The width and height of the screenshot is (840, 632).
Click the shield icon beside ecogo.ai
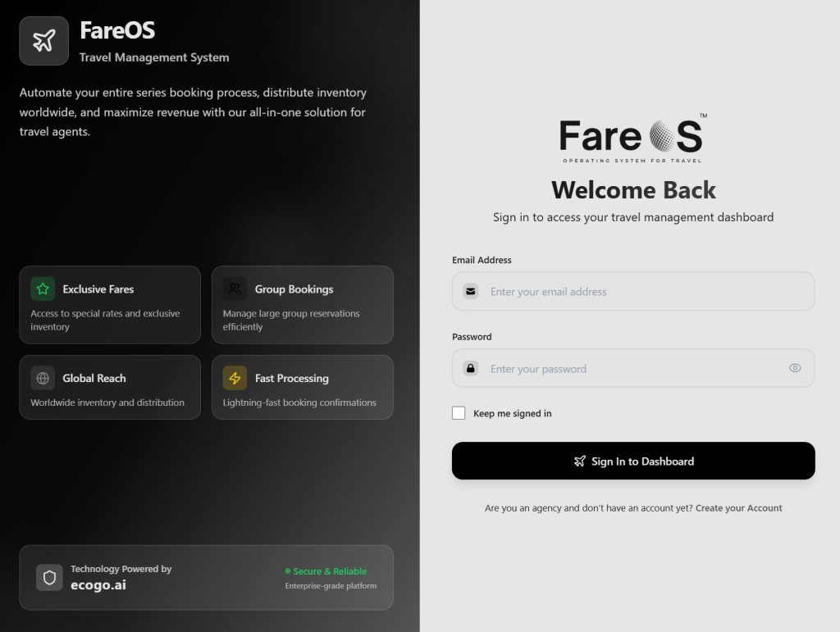pyautogui.click(x=49, y=578)
